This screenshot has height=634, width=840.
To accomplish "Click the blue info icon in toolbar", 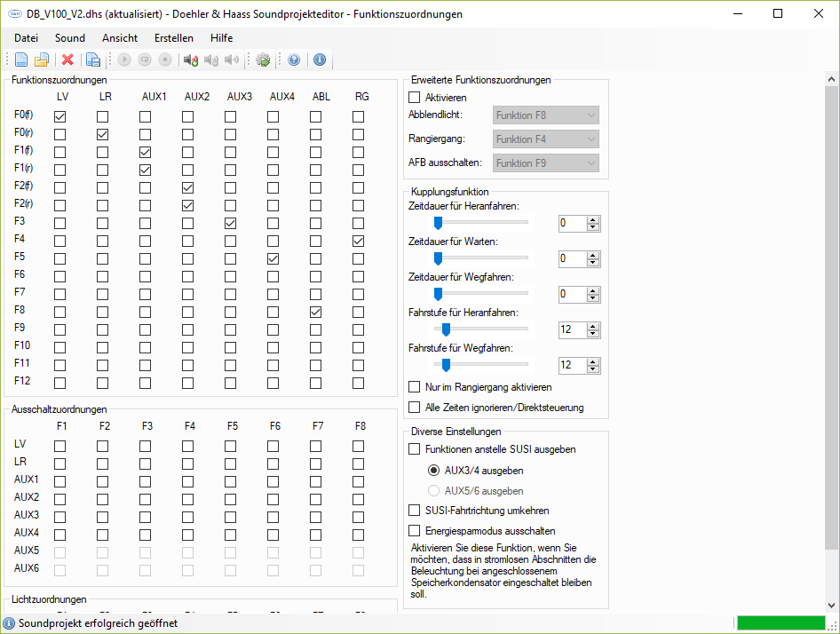I will [320, 59].
